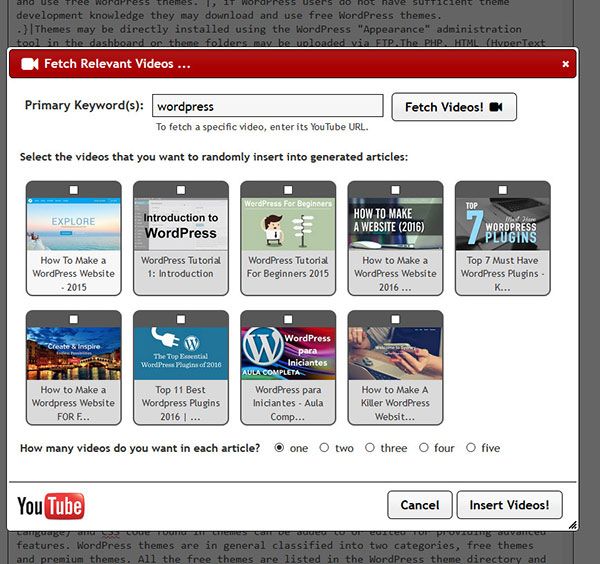Select the 'one' video radio option

(279, 447)
